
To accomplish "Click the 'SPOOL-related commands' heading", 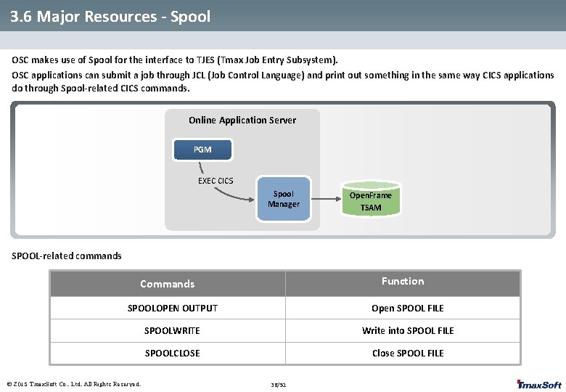I will 67,256.
